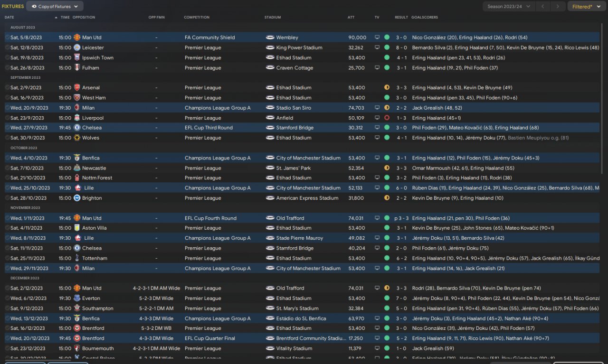
Task: Click the red loss indicator for Liverpool match
Action: (387, 118)
